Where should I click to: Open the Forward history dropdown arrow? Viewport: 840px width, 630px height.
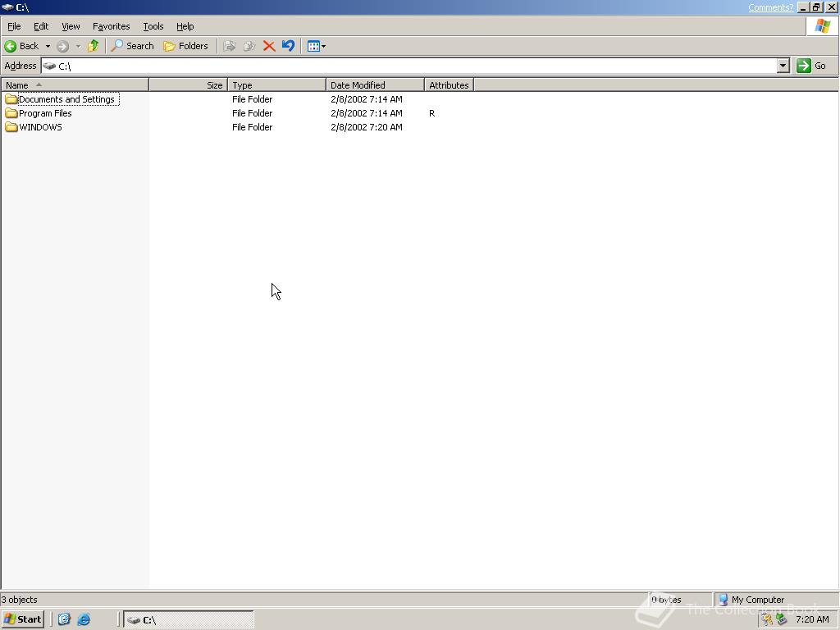78,46
